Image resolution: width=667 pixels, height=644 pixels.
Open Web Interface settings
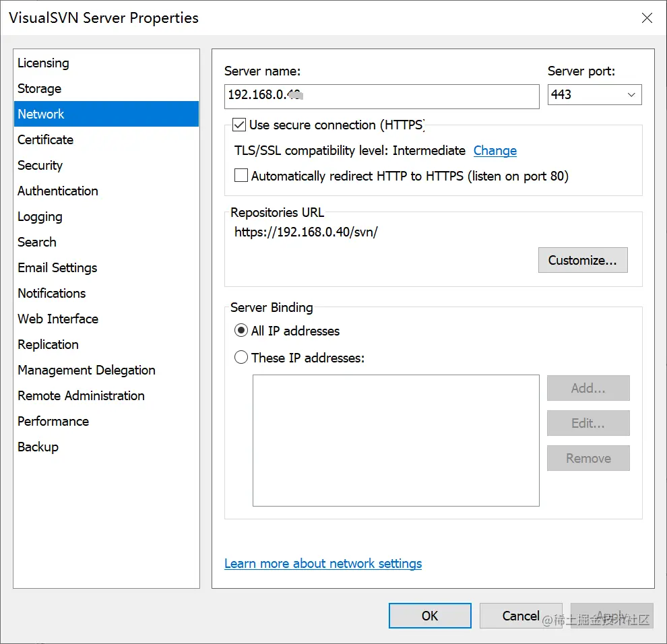click(x=106, y=319)
